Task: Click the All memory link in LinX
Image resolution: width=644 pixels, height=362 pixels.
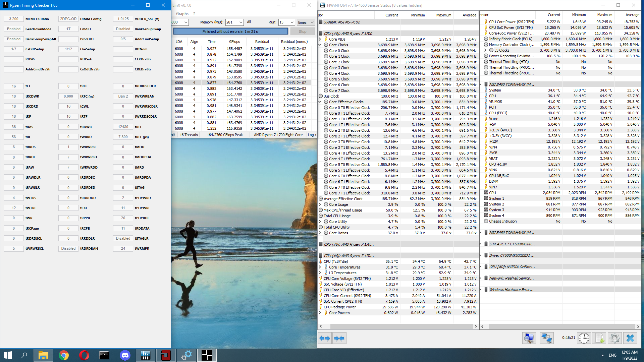Action: pyautogui.click(x=249, y=22)
